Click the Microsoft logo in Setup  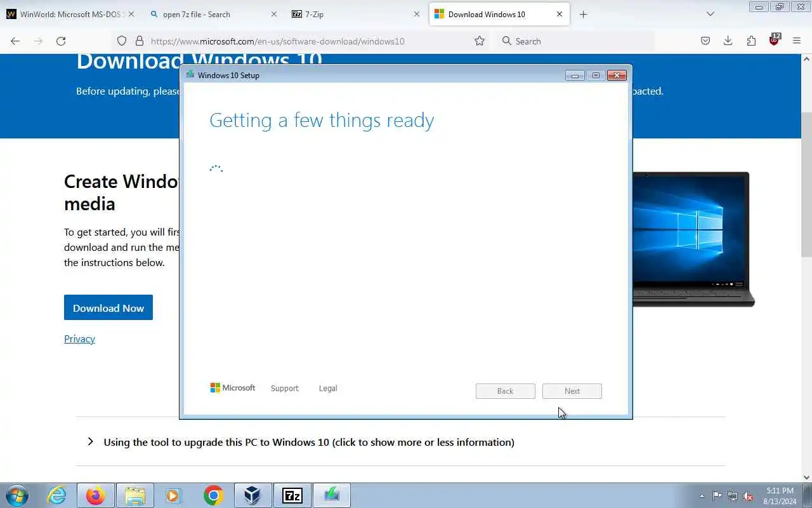tap(233, 387)
